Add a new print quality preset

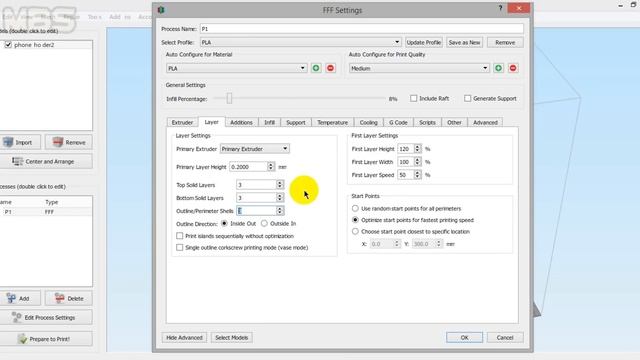click(498, 68)
